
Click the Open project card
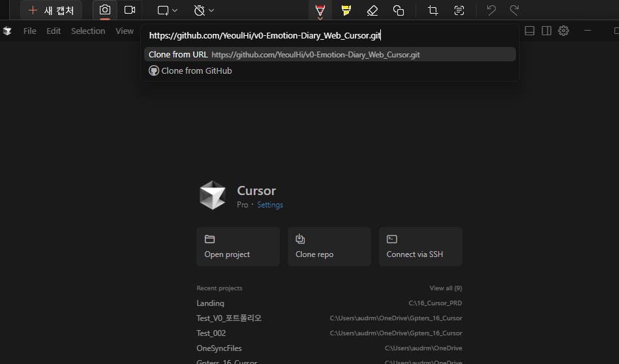click(238, 247)
